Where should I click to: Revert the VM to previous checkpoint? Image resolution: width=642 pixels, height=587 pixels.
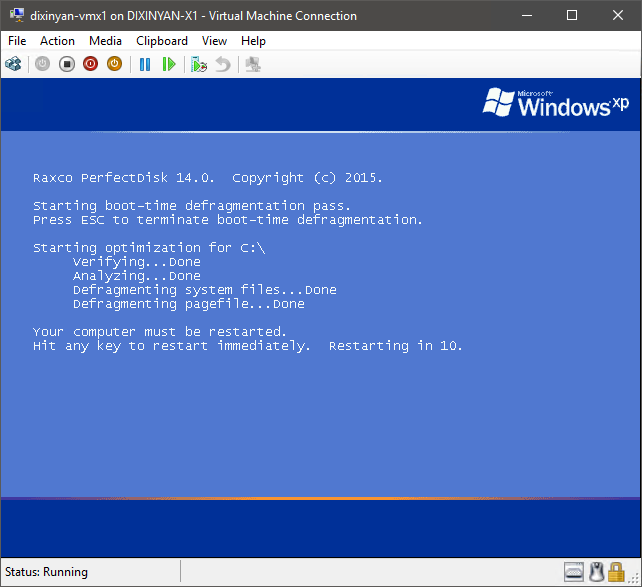(223, 64)
